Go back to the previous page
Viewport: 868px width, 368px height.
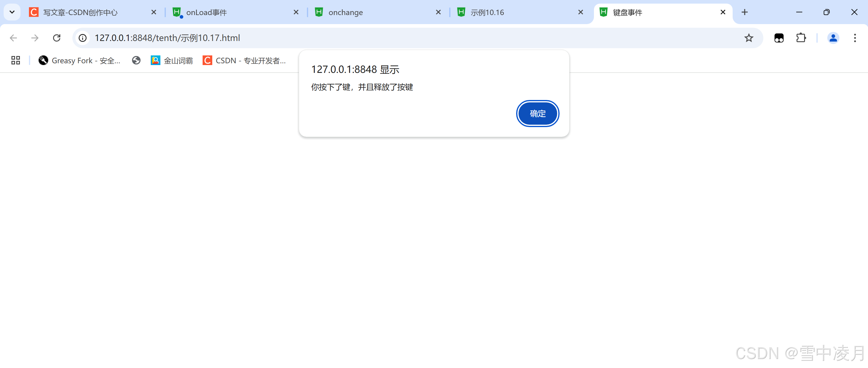(14, 38)
